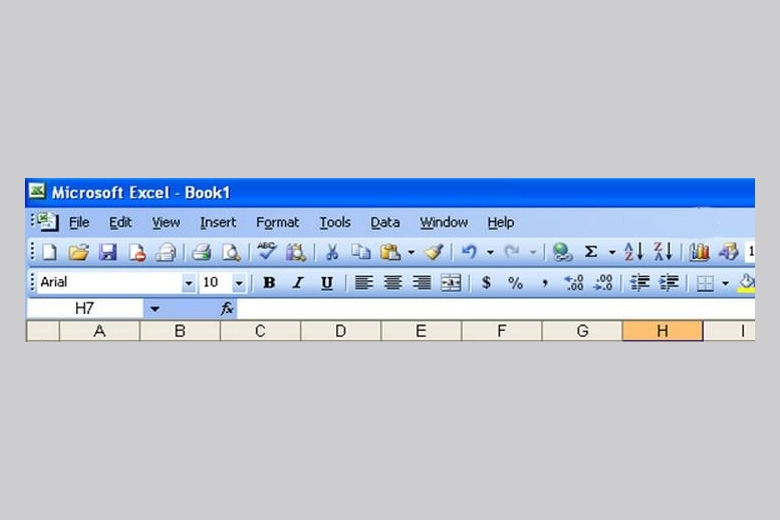Viewport: 780px width, 520px height.
Task: Toggle Center alignment
Action: click(x=392, y=283)
